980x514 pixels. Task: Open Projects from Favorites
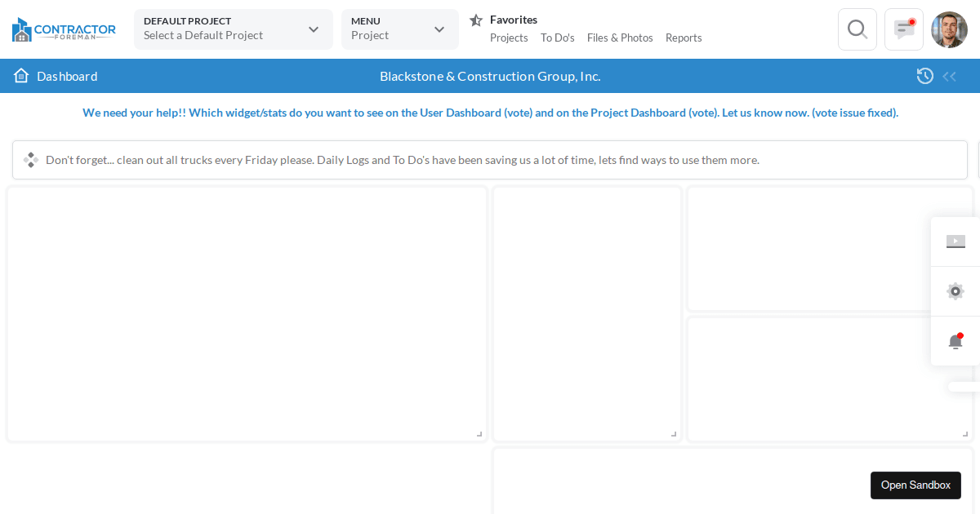(509, 38)
